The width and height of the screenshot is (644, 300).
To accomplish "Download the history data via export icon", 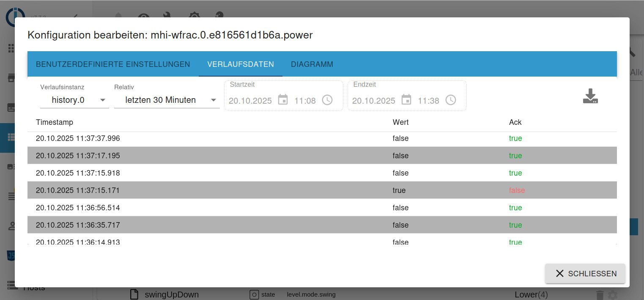I will coord(590,96).
